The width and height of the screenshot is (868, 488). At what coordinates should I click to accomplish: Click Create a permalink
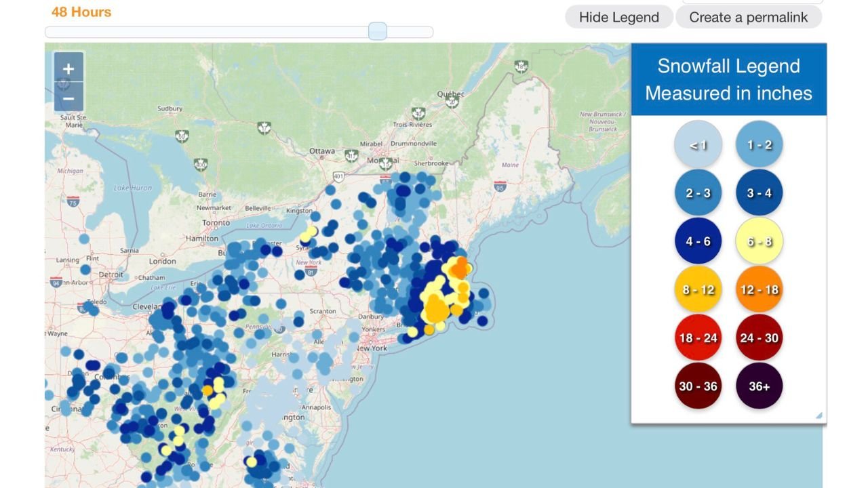[x=748, y=17]
